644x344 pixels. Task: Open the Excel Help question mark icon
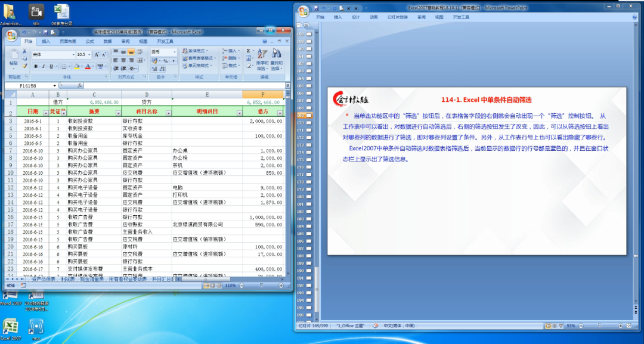coord(265,42)
